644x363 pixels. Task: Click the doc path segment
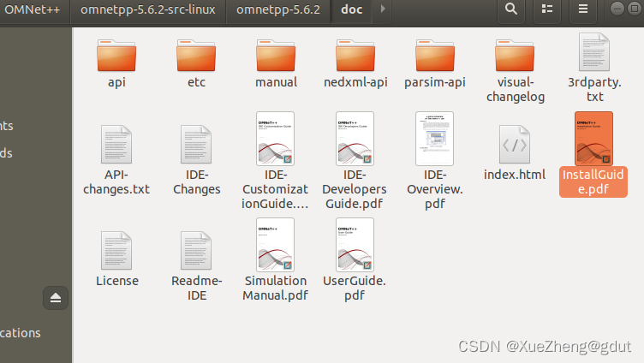point(352,9)
